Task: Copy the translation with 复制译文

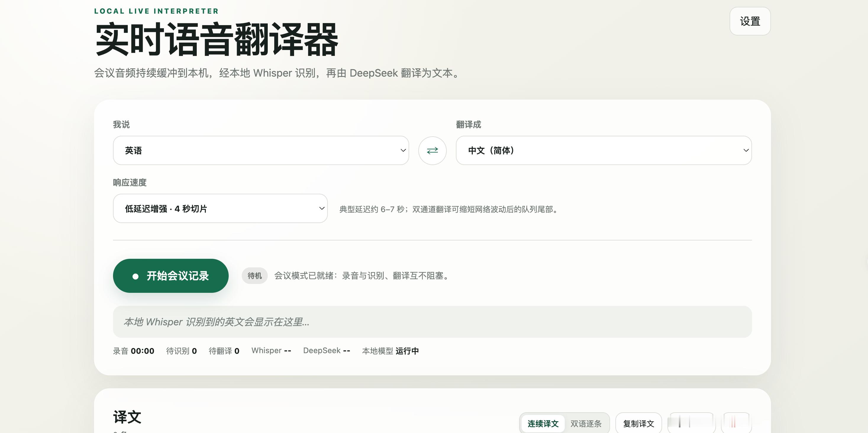Action: click(638, 424)
